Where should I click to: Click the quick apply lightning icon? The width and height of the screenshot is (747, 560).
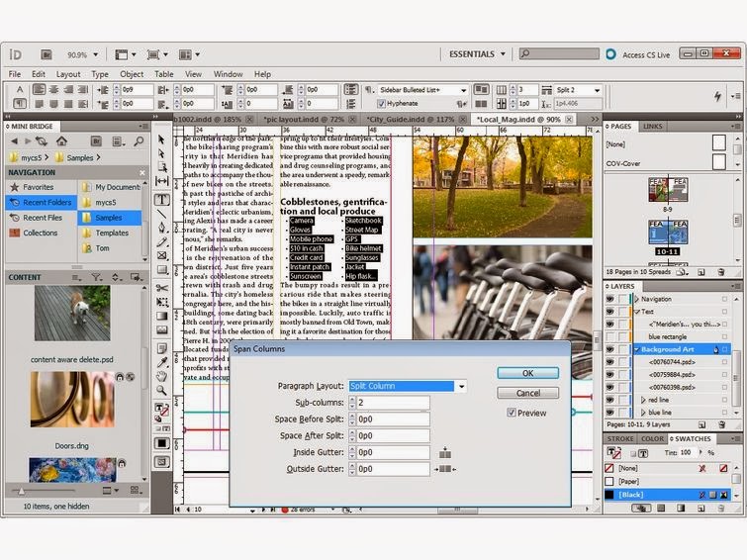point(717,96)
